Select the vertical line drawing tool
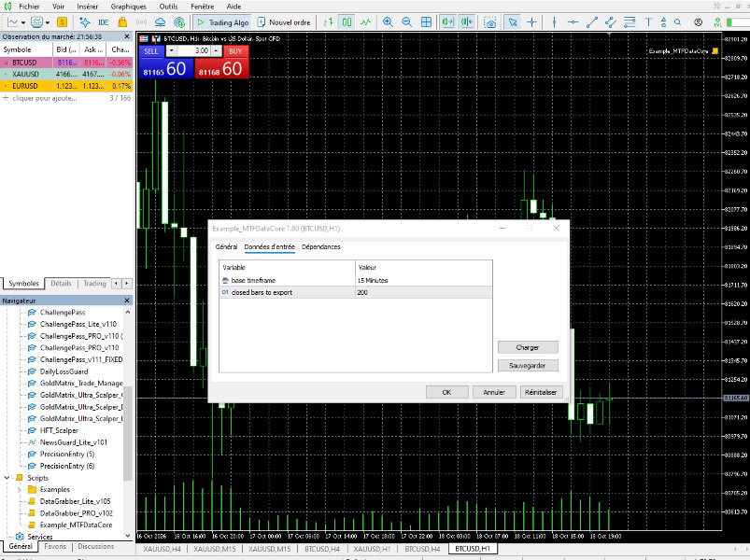The height and width of the screenshot is (560, 750). tap(554, 22)
